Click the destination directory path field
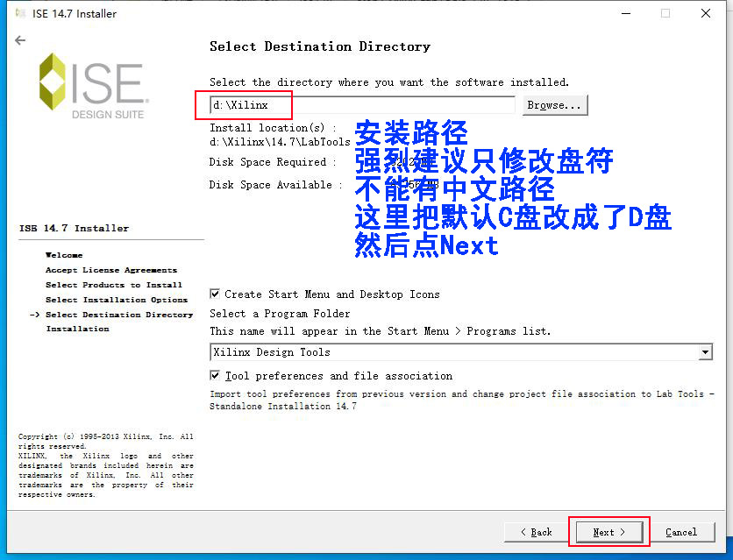This screenshot has width=733, height=560. click(x=361, y=105)
